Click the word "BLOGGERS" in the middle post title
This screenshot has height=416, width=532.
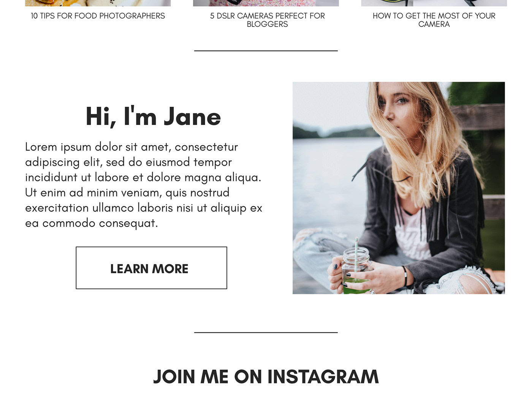pos(267,24)
